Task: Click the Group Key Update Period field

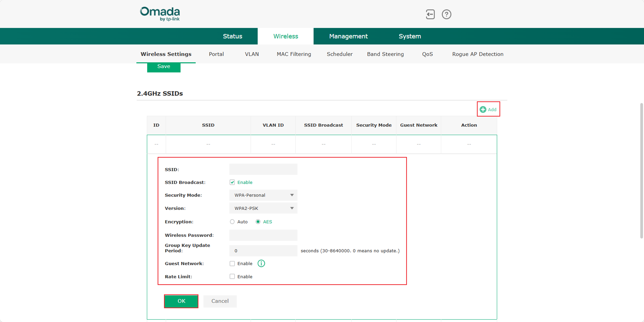Action: (x=263, y=250)
